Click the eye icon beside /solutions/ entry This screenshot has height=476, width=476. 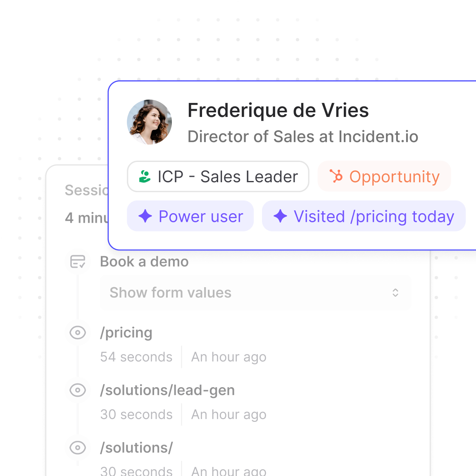click(78, 447)
